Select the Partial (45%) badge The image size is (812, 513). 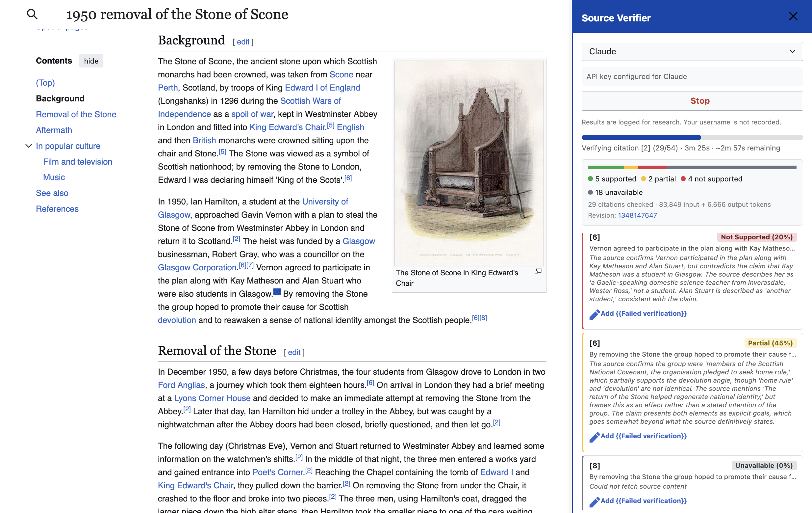pos(770,343)
